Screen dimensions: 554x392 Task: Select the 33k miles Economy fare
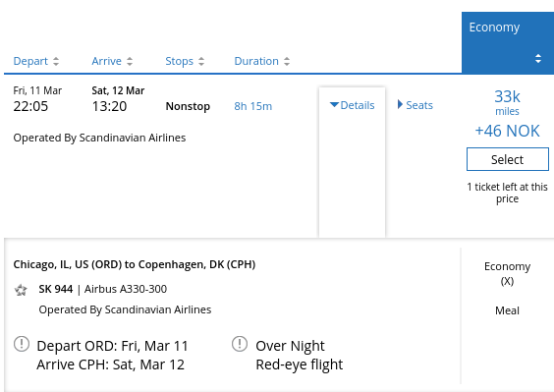click(508, 159)
